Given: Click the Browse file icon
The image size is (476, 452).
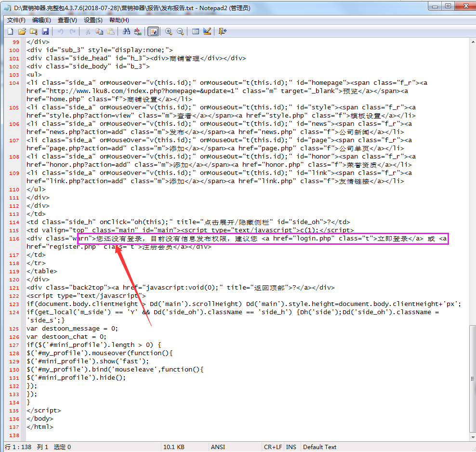Looking at the screenshot, I should pos(33,31).
